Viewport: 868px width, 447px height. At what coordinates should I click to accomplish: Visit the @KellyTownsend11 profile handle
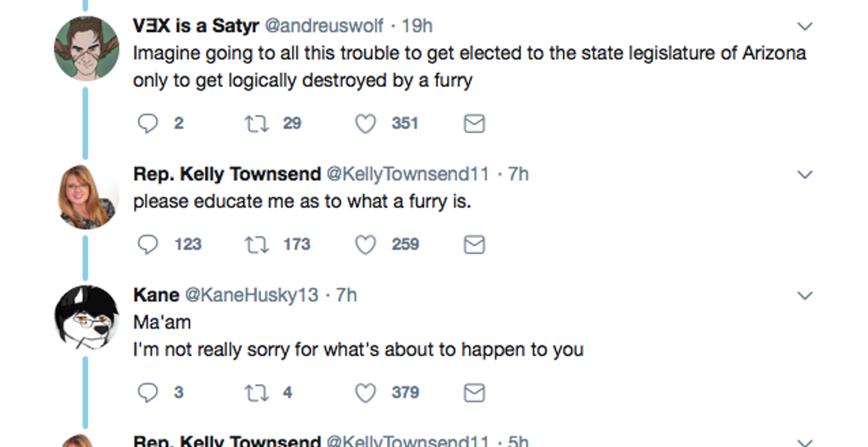pyautogui.click(x=408, y=174)
